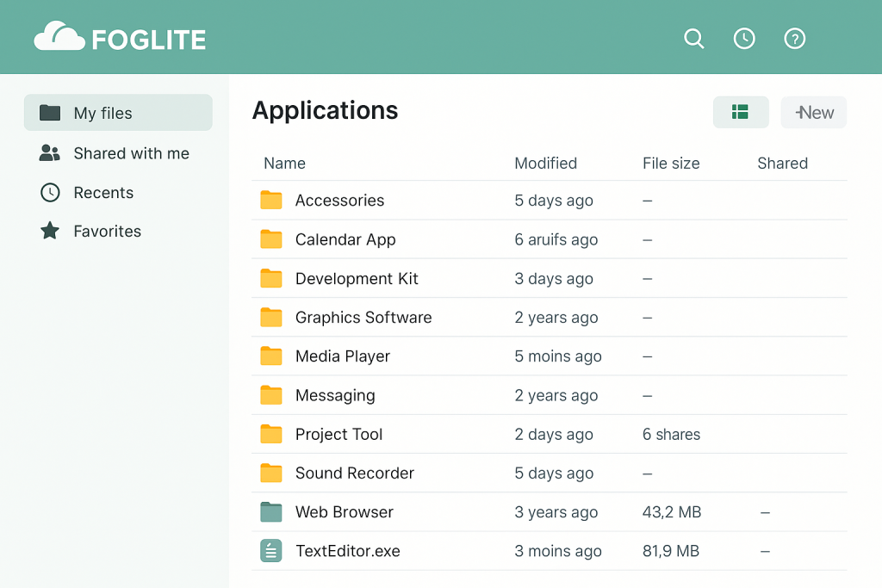Open the Development Kit folder
Image resolution: width=882 pixels, height=588 pixels.
[357, 279]
